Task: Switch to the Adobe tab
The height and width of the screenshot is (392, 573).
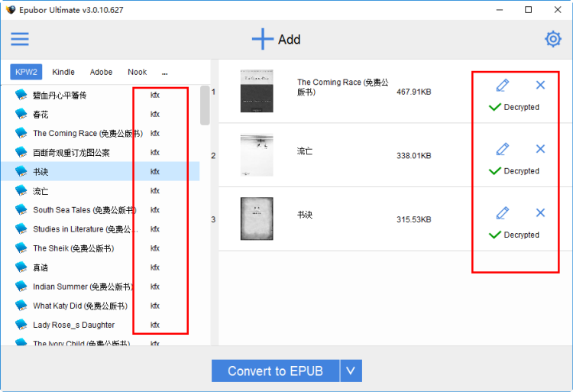Action: click(101, 72)
